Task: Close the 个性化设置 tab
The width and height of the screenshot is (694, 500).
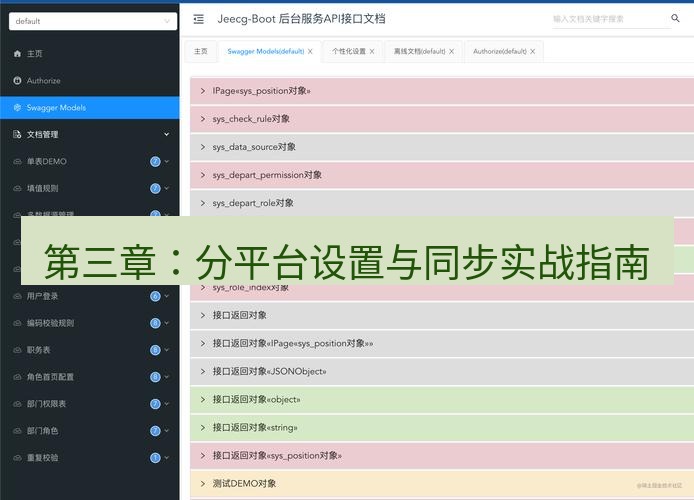Action: pos(372,51)
